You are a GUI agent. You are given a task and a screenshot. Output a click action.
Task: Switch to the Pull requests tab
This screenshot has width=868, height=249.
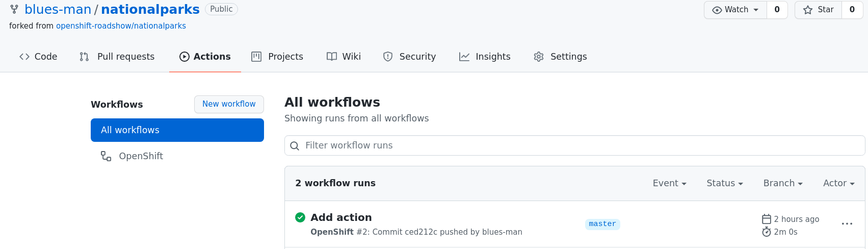(x=117, y=57)
